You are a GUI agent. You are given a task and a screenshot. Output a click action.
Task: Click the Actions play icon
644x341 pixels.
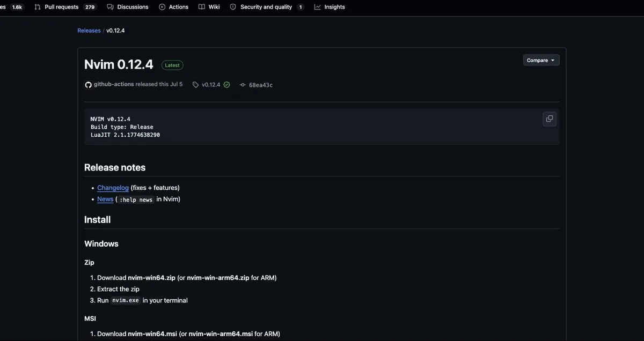(162, 7)
